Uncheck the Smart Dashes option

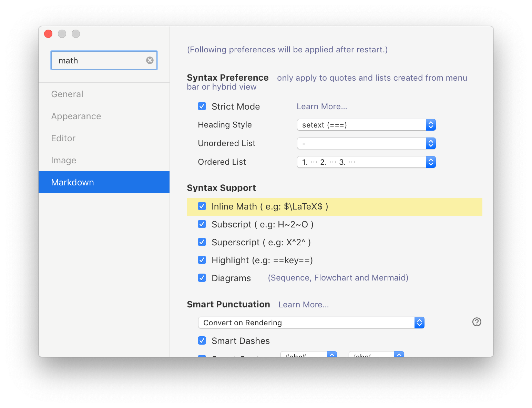tap(202, 340)
